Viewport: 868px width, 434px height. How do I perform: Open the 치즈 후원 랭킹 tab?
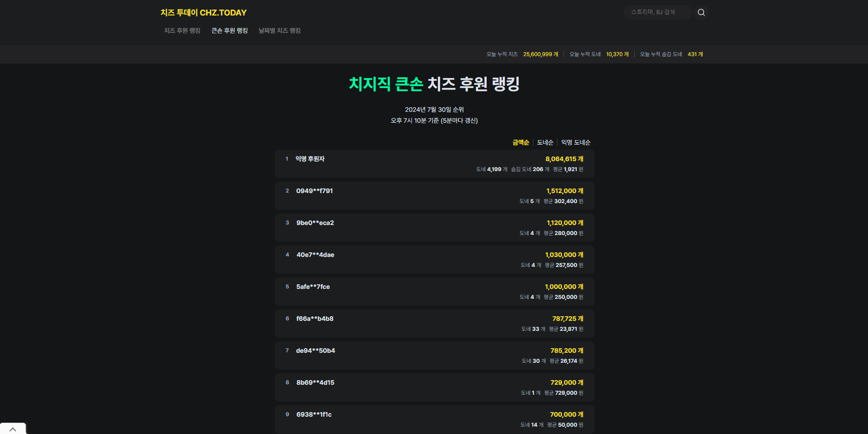(182, 31)
